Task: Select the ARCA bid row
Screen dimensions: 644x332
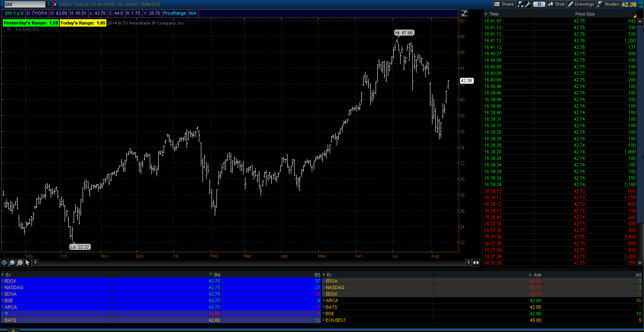Action: tap(161, 307)
